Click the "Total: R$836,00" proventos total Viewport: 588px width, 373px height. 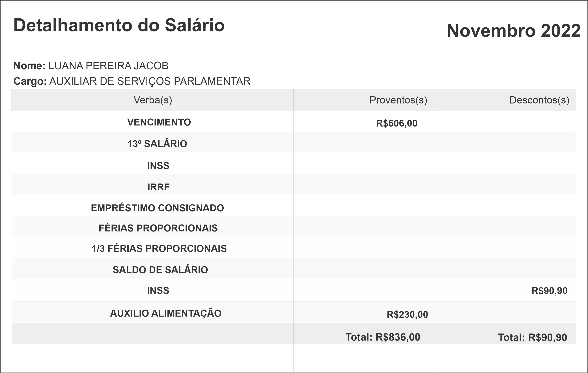(x=383, y=337)
